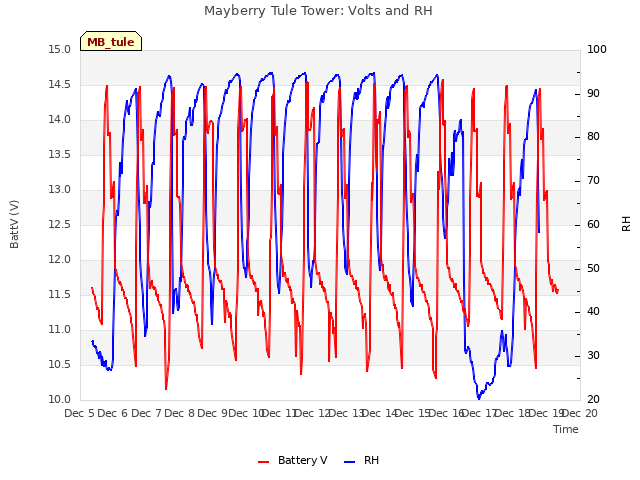This screenshot has height=480, width=640.
Task: Click the 14.0 left axis tick label
Action: (60, 120)
